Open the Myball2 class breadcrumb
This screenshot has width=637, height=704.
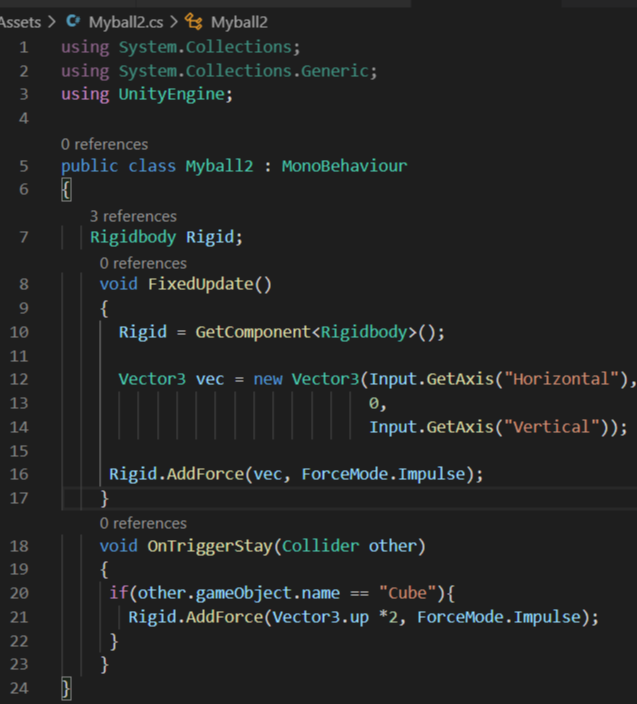pyautogui.click(x=239, y=22)
